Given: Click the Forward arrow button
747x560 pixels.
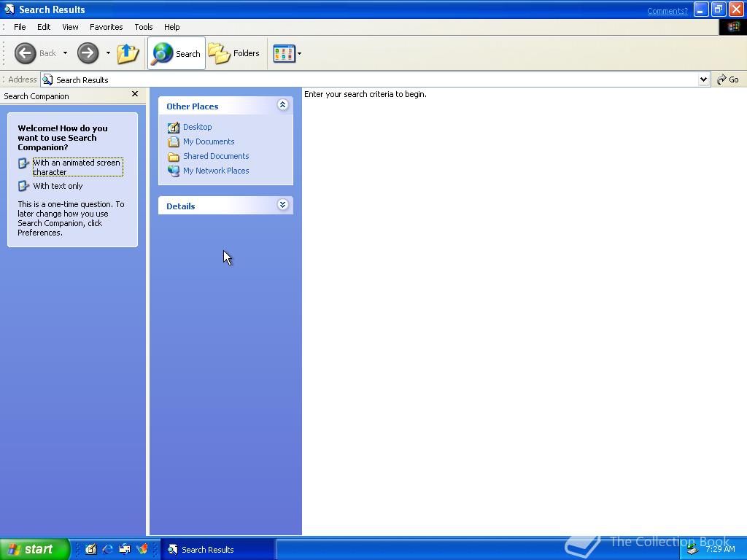Looking at the screenshot, I should point(88,53).
